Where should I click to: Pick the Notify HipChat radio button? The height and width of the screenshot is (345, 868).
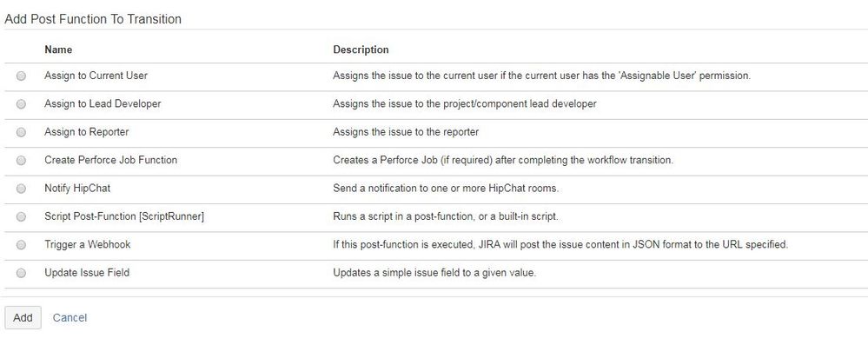tap(21, 189)
